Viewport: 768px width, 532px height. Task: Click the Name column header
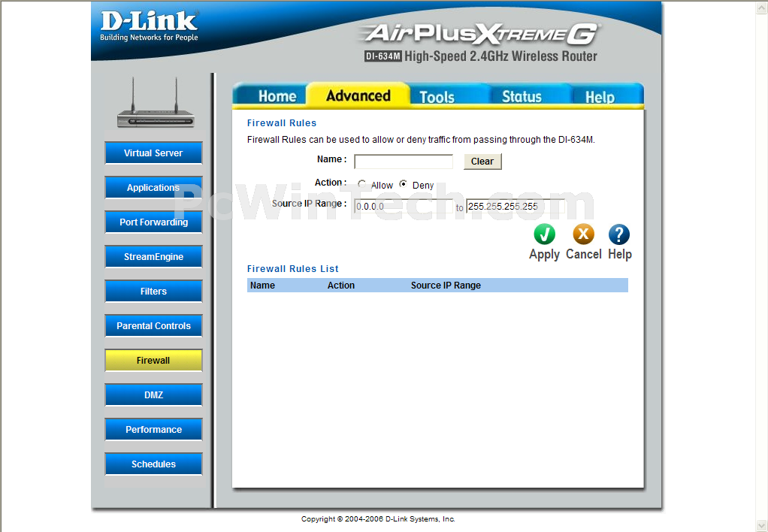pos(262,285)
